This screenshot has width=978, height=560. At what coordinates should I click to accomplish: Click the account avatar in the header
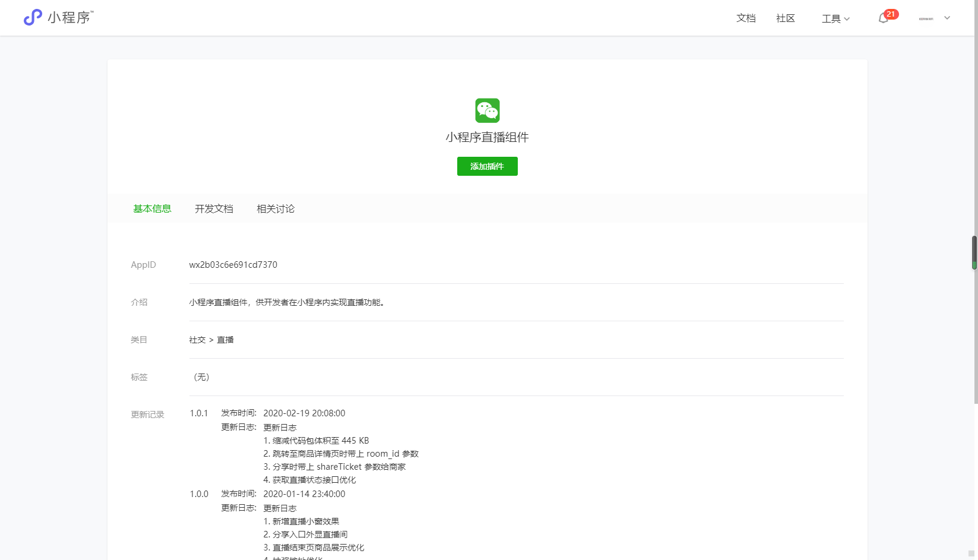click(926, 18)
